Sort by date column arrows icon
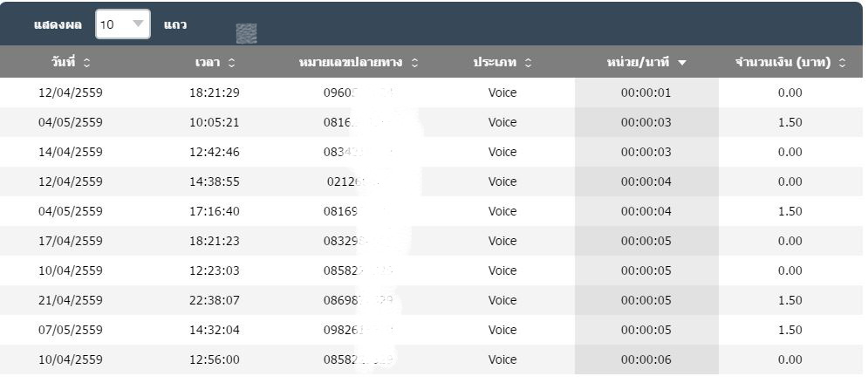Screen dimensions: 868x390 86,63
